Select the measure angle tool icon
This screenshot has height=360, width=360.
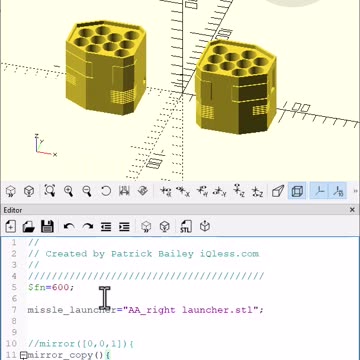143,191
